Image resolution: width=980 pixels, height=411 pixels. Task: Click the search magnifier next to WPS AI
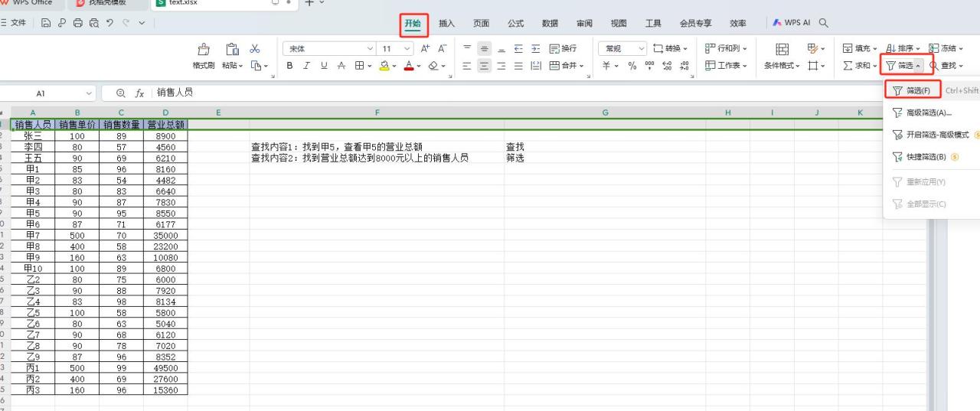click(824, 23)
